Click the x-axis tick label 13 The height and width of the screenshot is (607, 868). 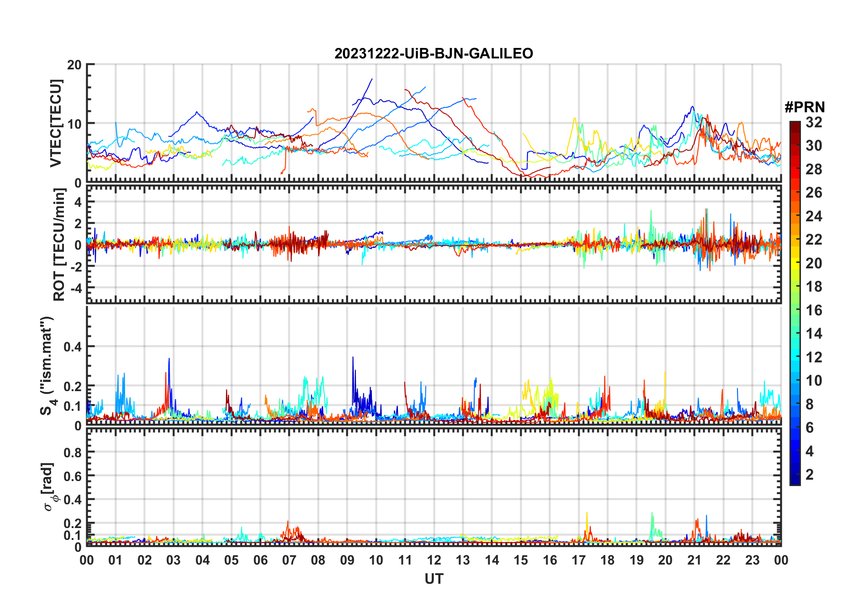(463, 560)
